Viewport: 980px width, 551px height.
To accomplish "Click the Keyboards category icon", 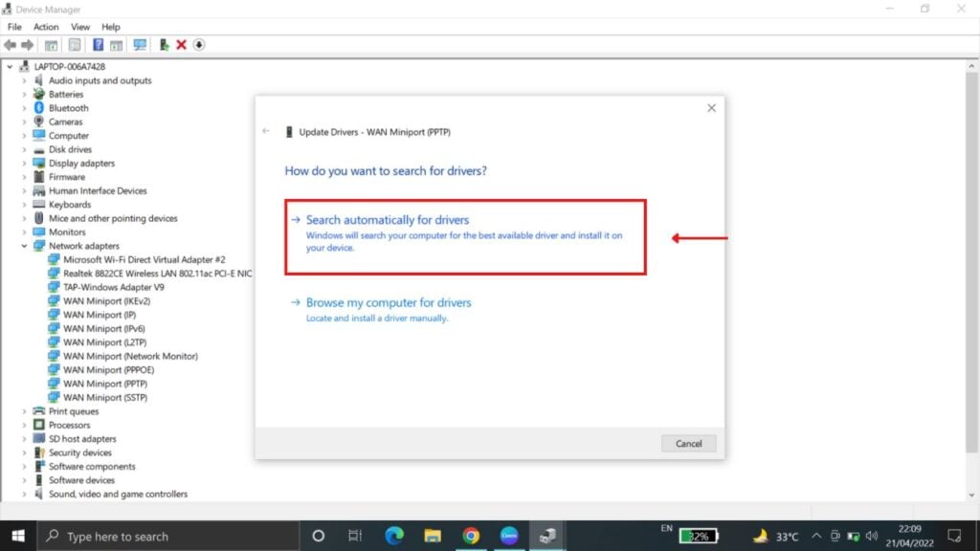I will click(38, 205).
